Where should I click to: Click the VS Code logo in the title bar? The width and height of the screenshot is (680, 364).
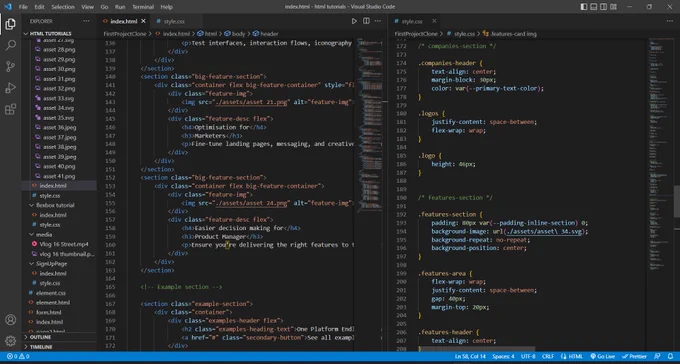coord(7,7)
